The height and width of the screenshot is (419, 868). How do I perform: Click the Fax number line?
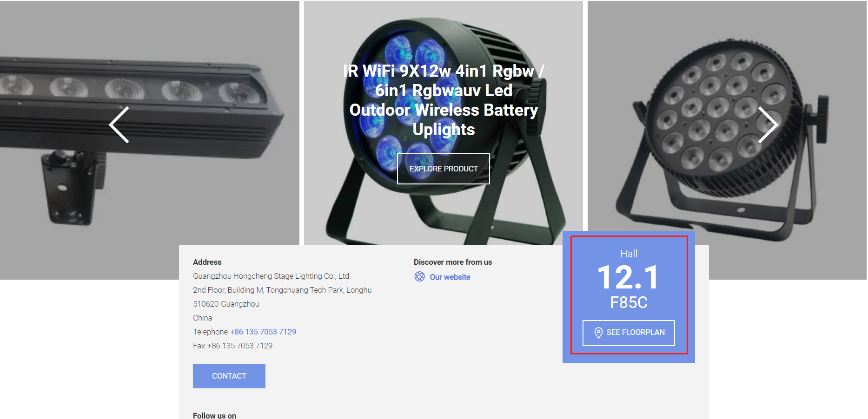[233, 346]
